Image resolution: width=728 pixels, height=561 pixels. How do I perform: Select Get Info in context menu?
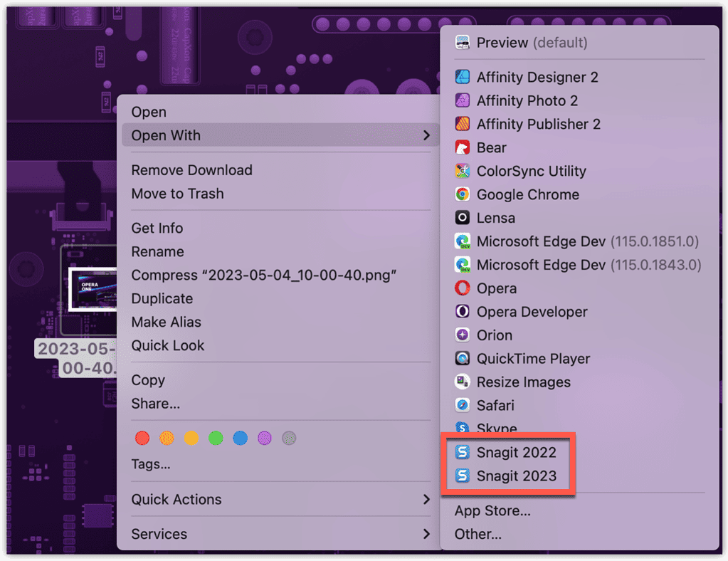click(157, 228)
